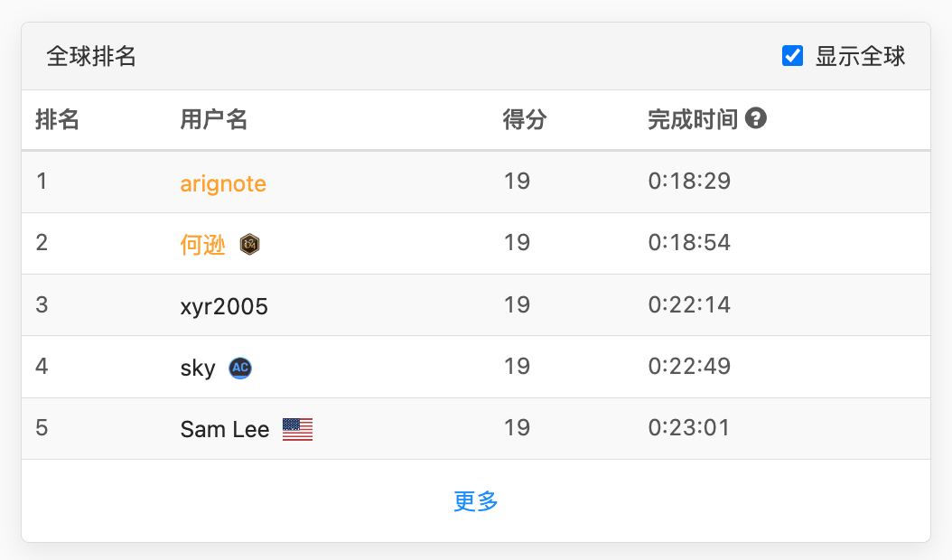Image resolution: width=952 pixels, height=560 pixels.
Task: Click the hexagonal badge beside 何逊
Action: [x=249, y=243]
